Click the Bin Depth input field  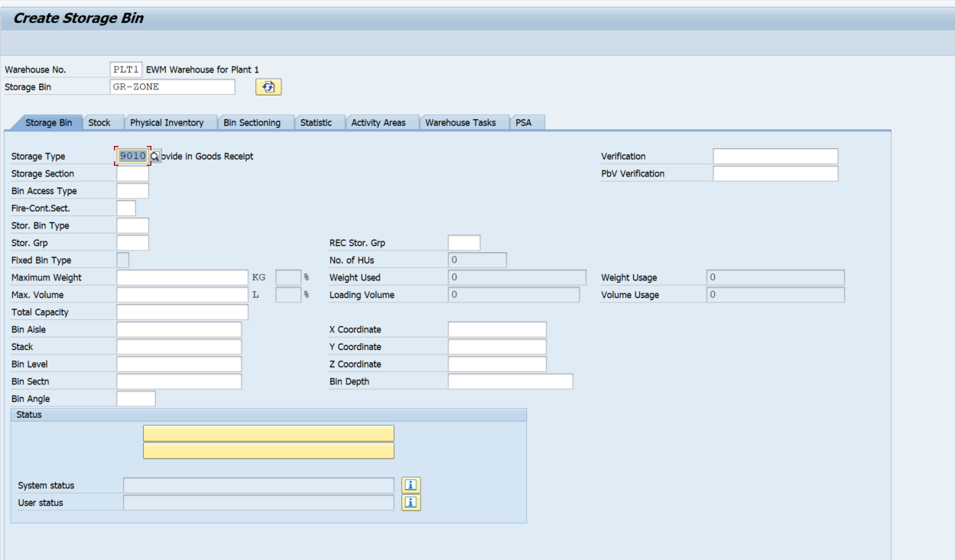[x=510, y=381]
